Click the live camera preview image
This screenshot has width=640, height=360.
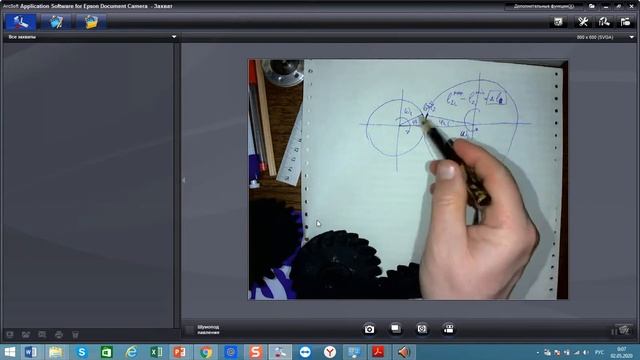pyautogui.click(x=408, y=180)
